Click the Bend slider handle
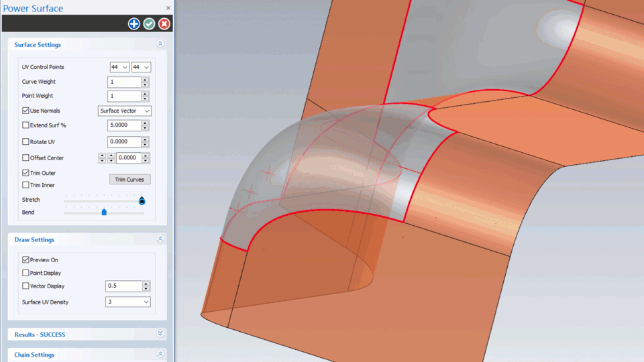This screenshot has height=362, width=644. (104, 213)
